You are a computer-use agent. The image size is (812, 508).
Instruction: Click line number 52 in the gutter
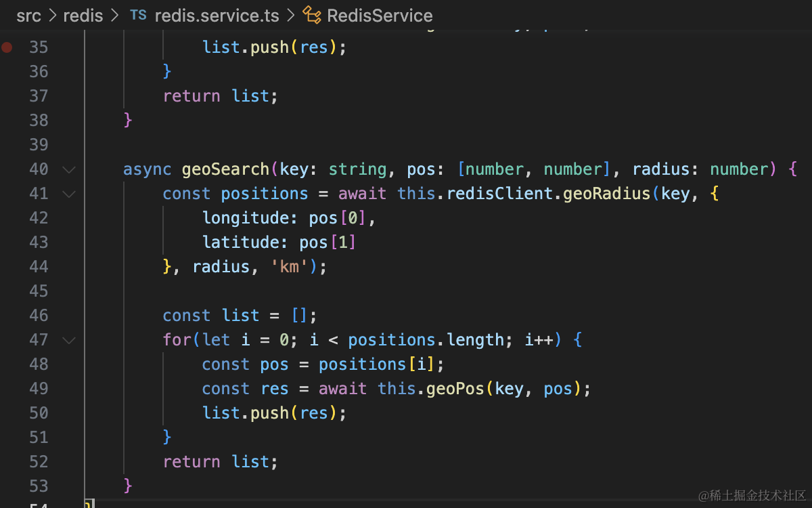point(39,462)
